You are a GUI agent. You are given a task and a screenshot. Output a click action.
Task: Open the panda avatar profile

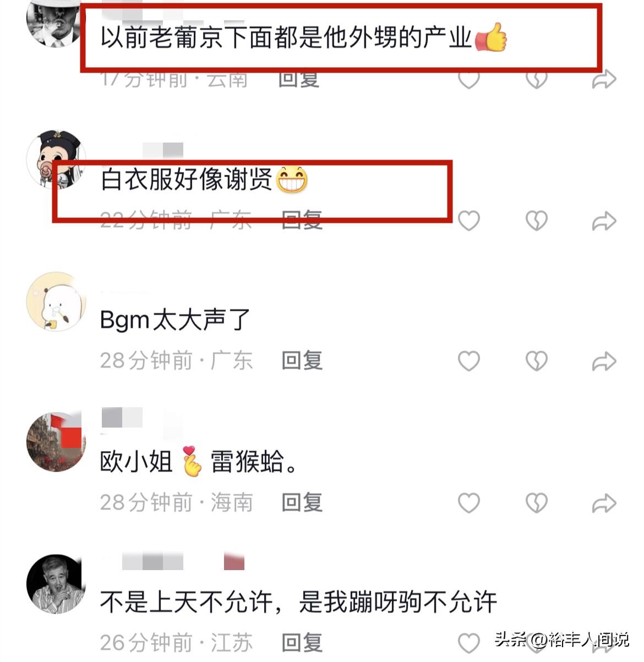(x=56, y=301)
